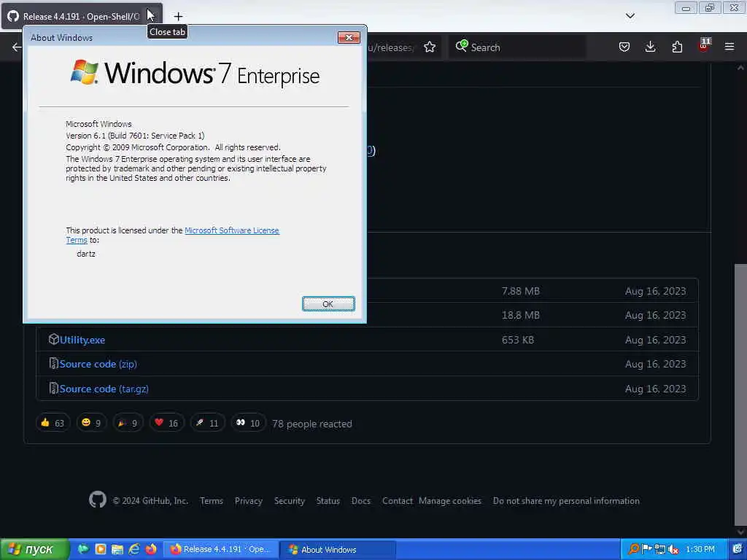Click Do not share my personal information
Image resolution: width=747 pixels, height=560 pixels.
566,501
